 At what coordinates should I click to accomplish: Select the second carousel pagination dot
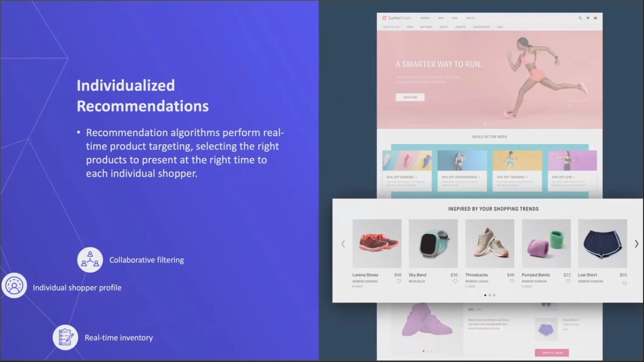[x=489, y=295]
